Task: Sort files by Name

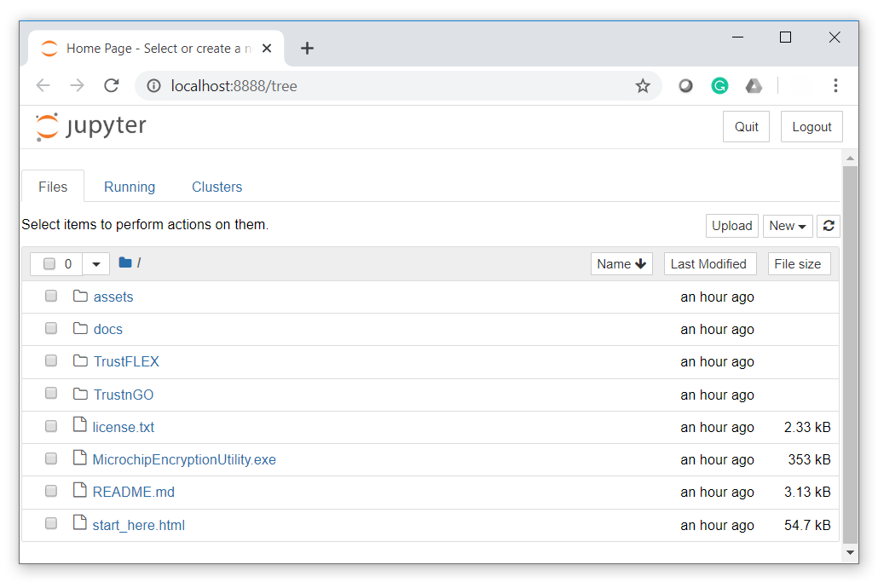Action: point(621,264)
